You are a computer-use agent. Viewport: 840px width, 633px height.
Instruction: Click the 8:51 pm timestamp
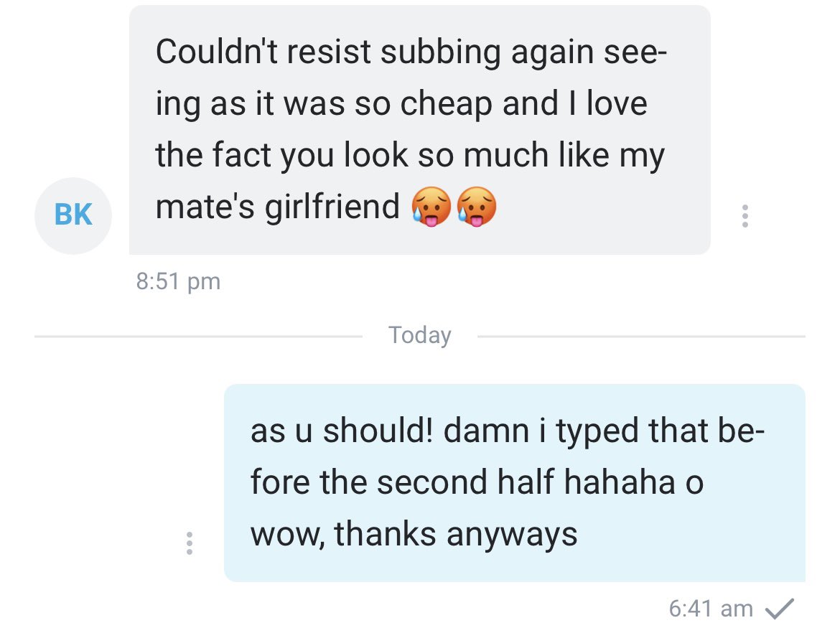[178, 281]
